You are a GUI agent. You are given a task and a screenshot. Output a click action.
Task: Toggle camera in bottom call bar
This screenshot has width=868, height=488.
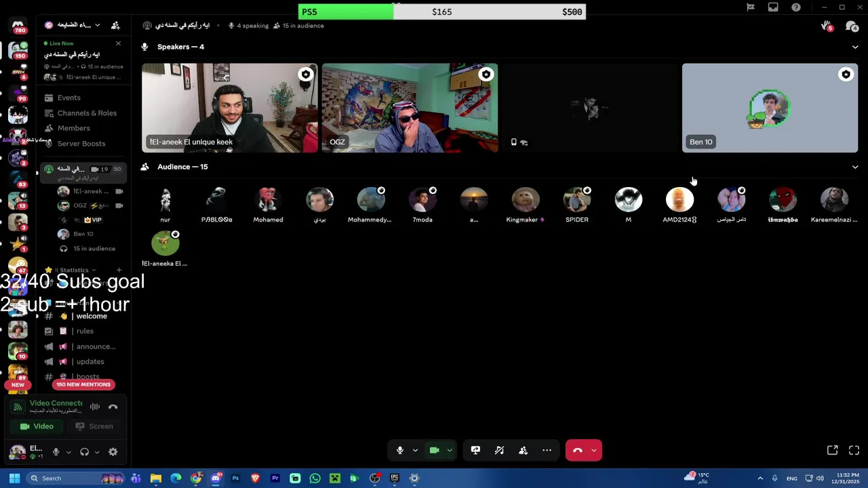(435, 450)
